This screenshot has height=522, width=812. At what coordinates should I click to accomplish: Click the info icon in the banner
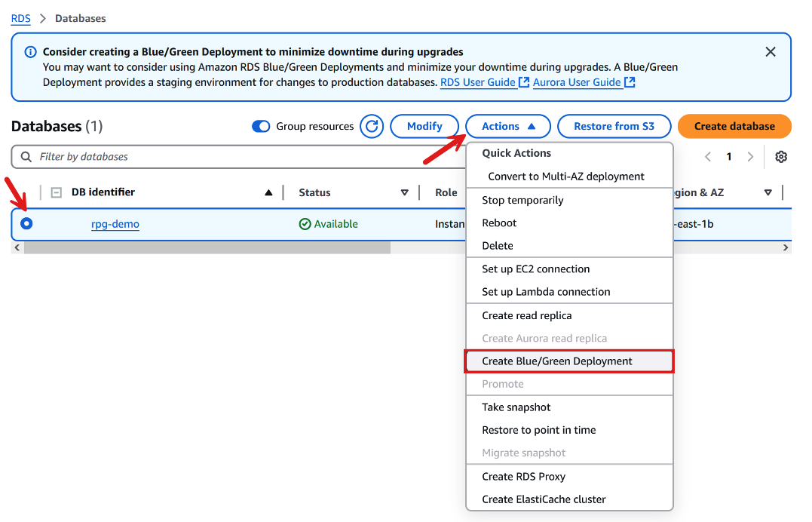click(x=31, y=52)
